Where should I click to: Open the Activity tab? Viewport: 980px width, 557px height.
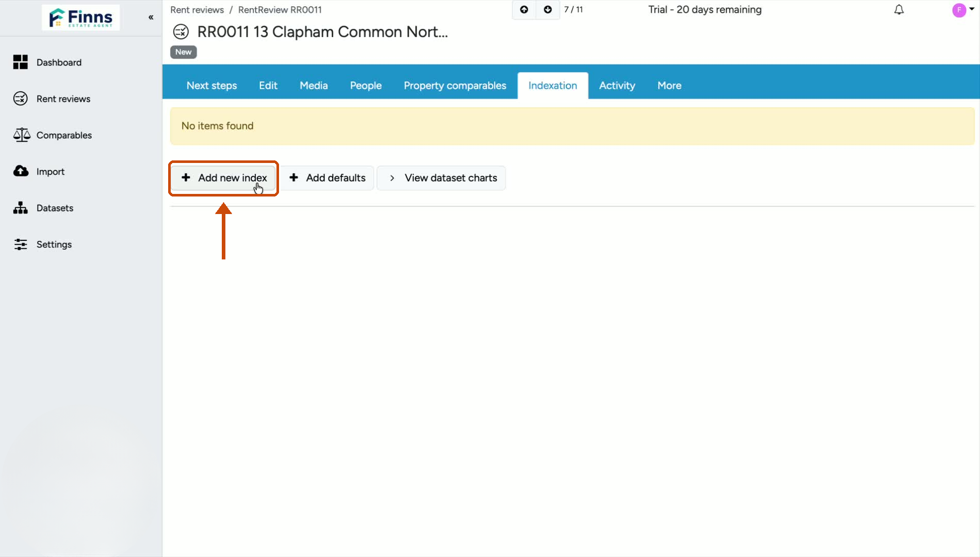pyautogui.click(x=617, y=86)
